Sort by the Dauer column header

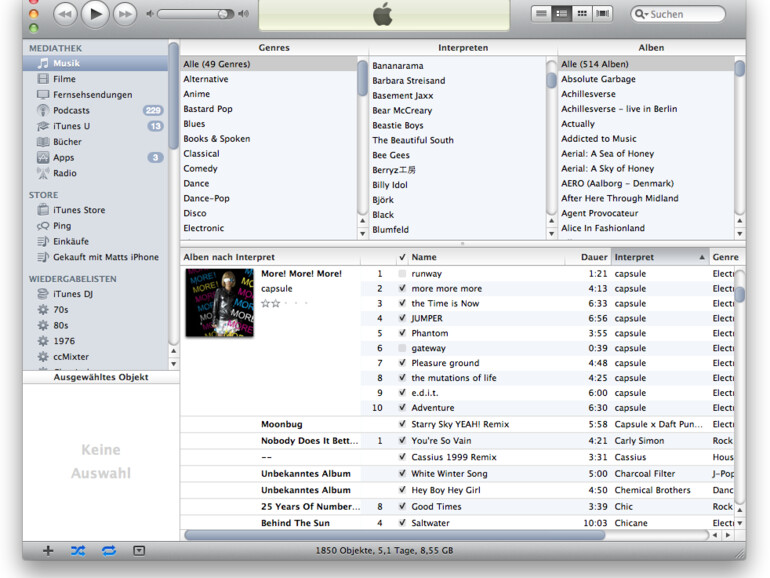click(588, 257)
